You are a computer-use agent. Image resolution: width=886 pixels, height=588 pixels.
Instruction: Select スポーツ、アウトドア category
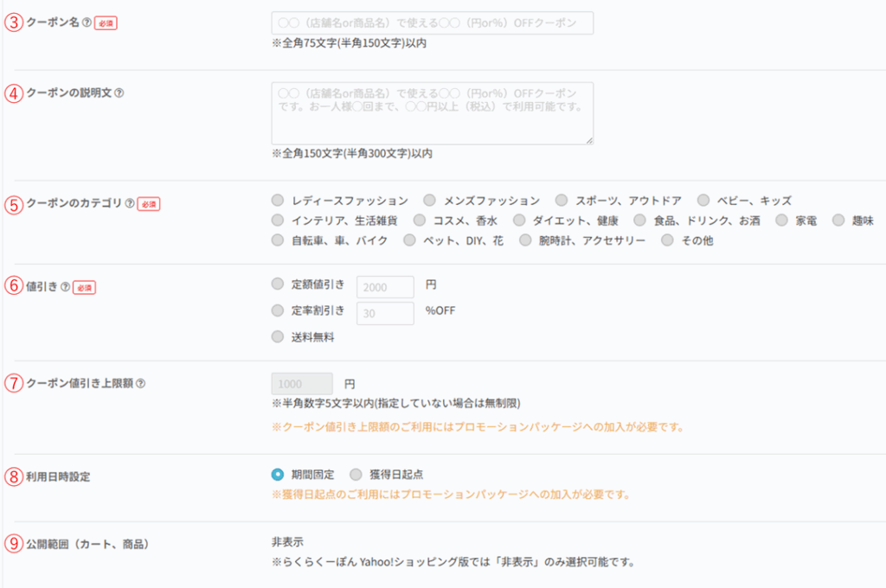click(x=562, y=201)
